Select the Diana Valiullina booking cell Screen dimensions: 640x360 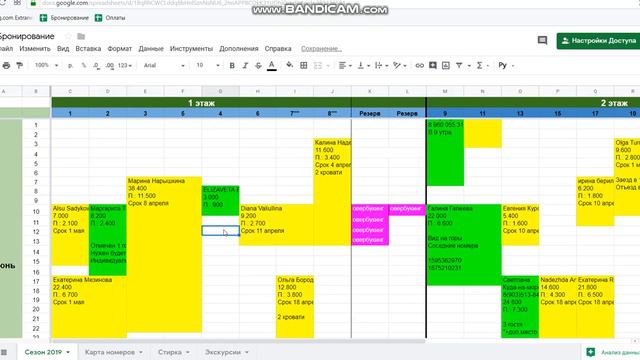(276, 225)
